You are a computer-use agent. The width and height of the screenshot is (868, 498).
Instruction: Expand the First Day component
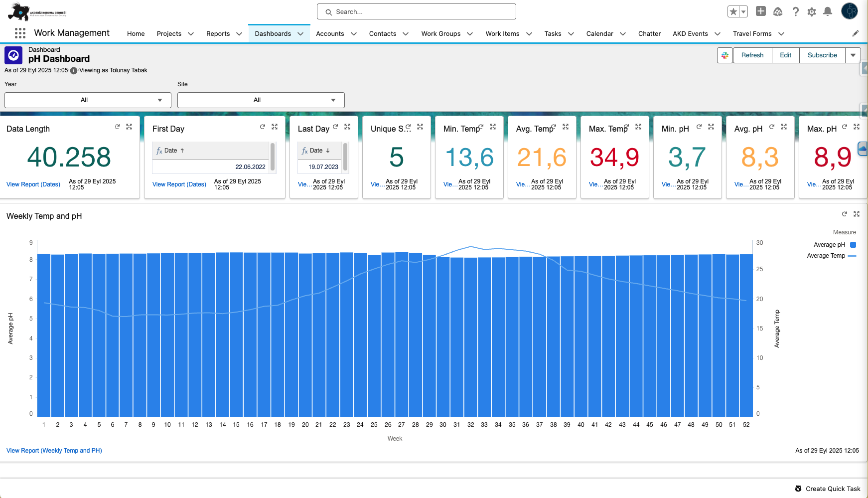click(x=275, y=127)
